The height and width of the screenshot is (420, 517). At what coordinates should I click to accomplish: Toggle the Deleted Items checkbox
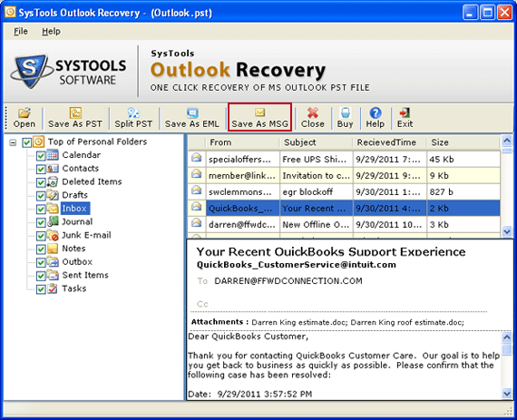coord(41,182)
